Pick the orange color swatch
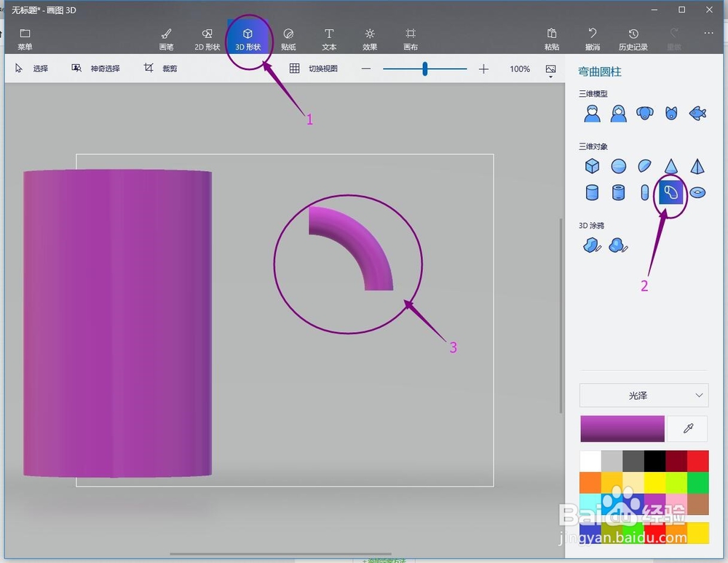Viewport: 728px width, 563px height. pos(590,483)
